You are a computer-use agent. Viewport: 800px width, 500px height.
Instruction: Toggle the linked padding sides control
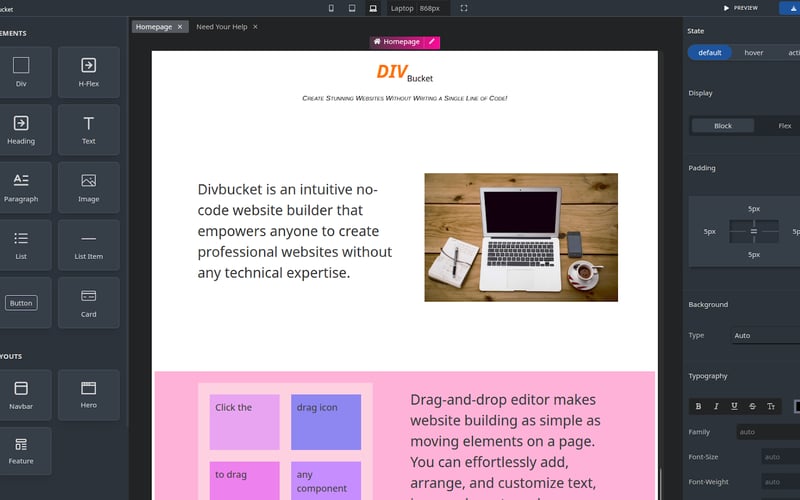tap(754, 232)
